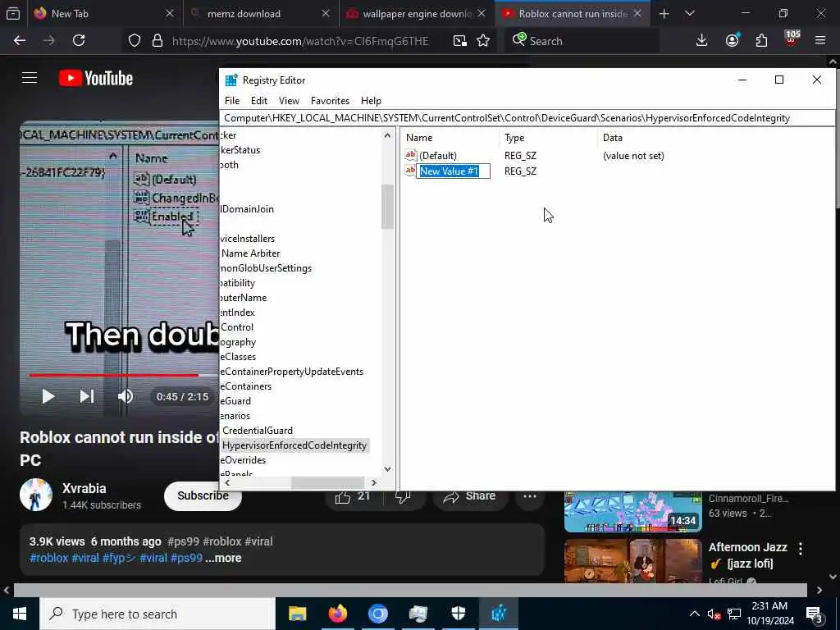Image resolution: width=840 pixels, height=630 pixels.
Task: Go back to the previous page
Action: pos(20,41)
